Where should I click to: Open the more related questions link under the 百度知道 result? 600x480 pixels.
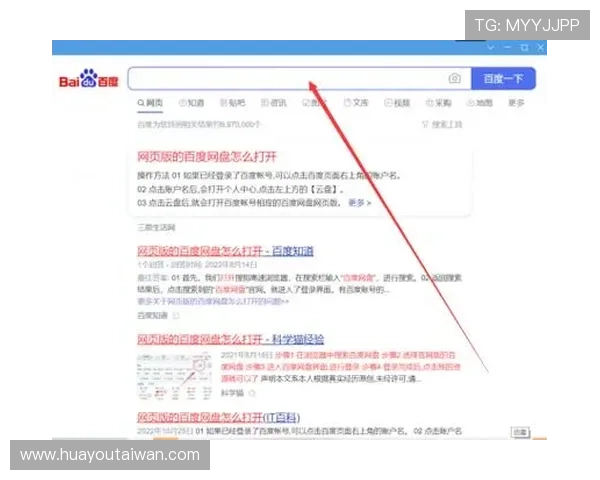[213, 302]
